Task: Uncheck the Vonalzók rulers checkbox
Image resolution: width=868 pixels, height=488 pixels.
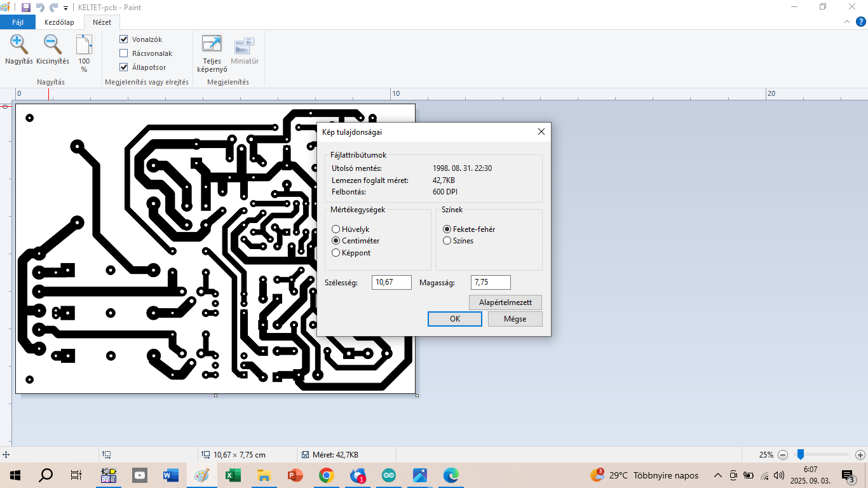Action: point(124,39)
